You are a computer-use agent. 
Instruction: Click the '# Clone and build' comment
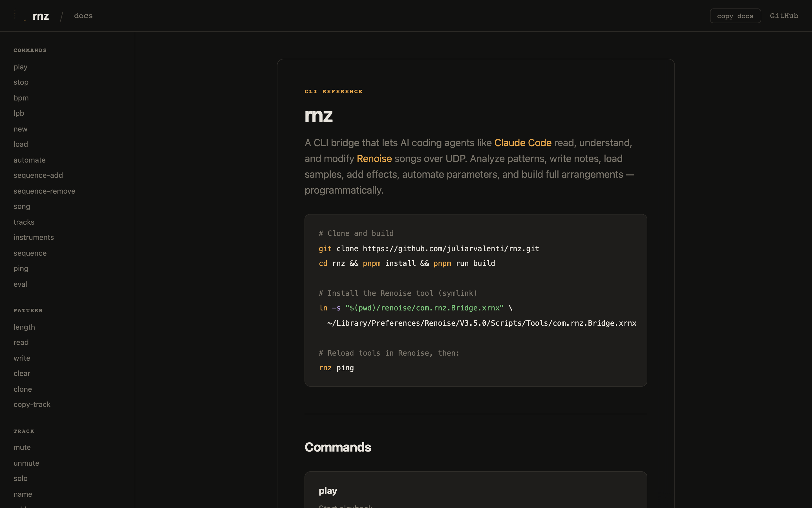(x=356, y=233)
